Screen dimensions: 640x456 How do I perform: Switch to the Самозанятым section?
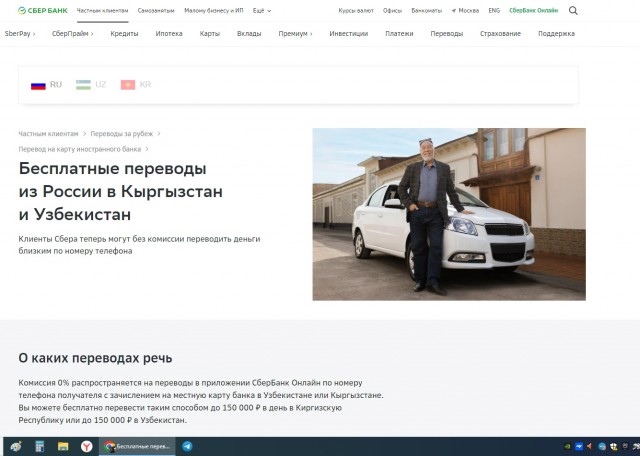coord(156,11)
